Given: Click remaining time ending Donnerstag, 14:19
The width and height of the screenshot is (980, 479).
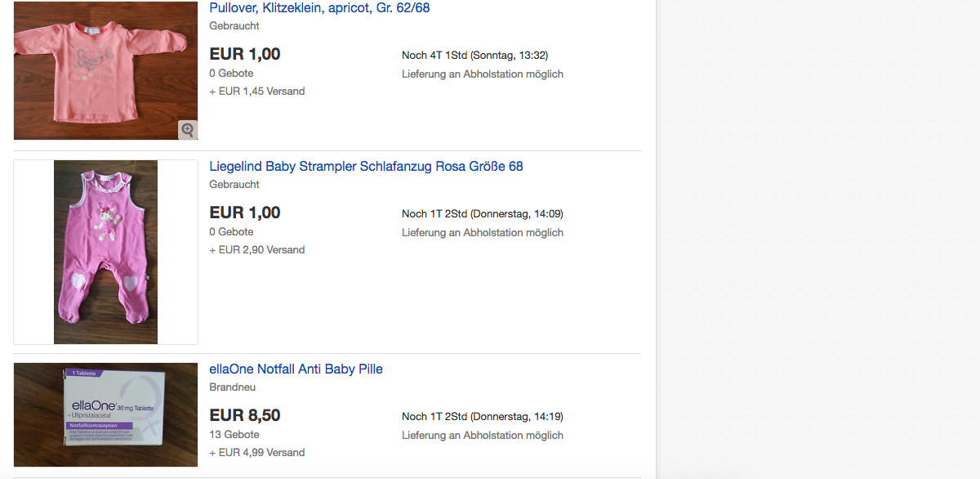Looking at the screenshot, I should pos(482,417).
